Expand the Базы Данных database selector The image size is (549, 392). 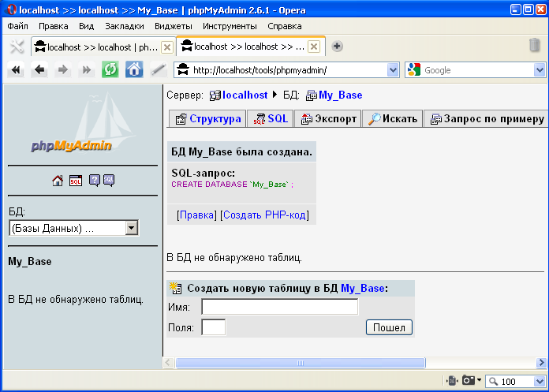pos(131,228)
